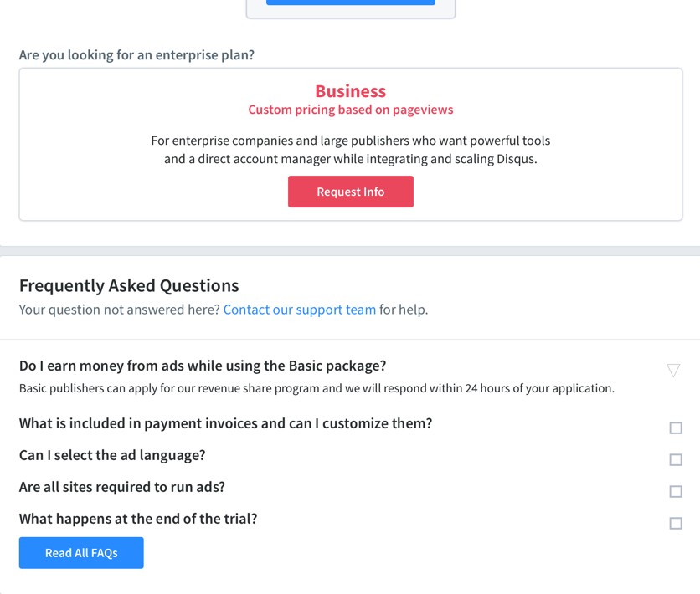Click the square icon beside ad language question
The height and width of the screenshot is (594, 700).
[x=676, y=460]
